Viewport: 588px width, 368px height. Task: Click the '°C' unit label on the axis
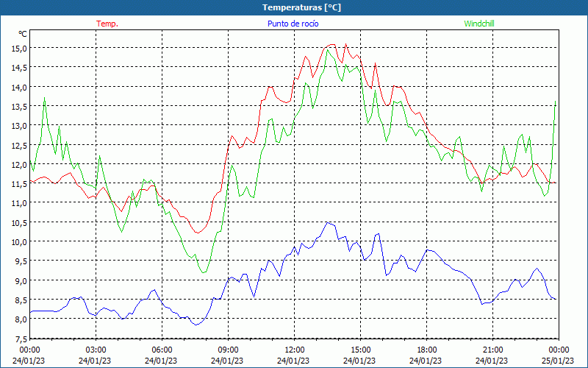pyautogui.click(x=23, y=34)
